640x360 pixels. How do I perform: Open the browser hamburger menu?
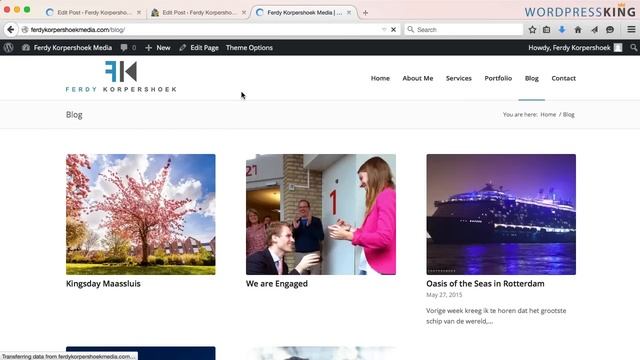[631, 29]
